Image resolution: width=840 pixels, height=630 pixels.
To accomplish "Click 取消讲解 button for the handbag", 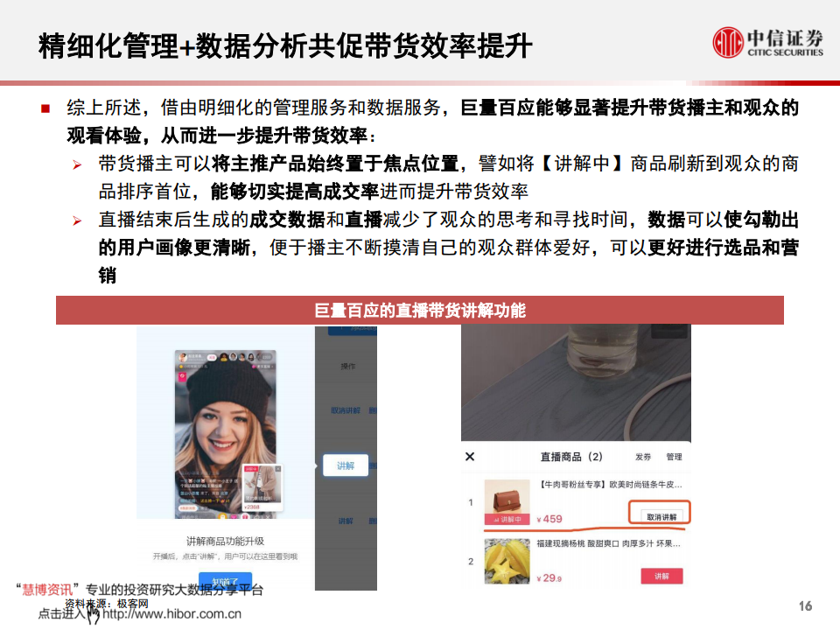I will 661,516.
